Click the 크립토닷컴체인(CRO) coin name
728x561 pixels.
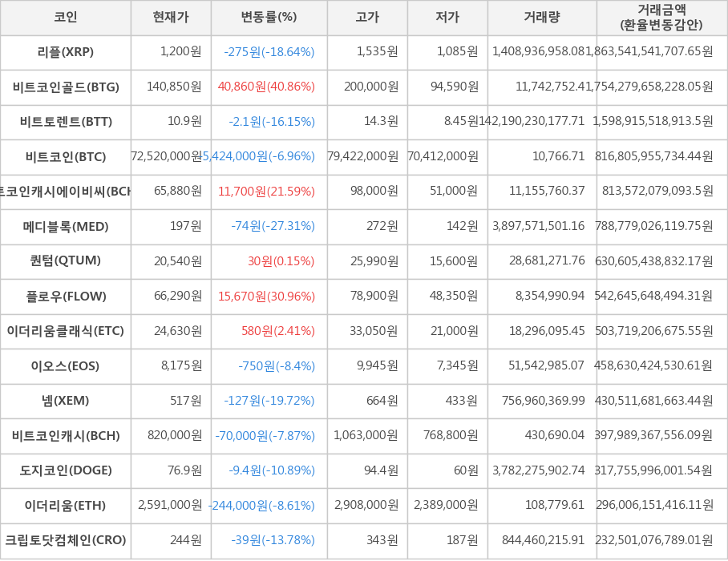(x=66, y=540)
